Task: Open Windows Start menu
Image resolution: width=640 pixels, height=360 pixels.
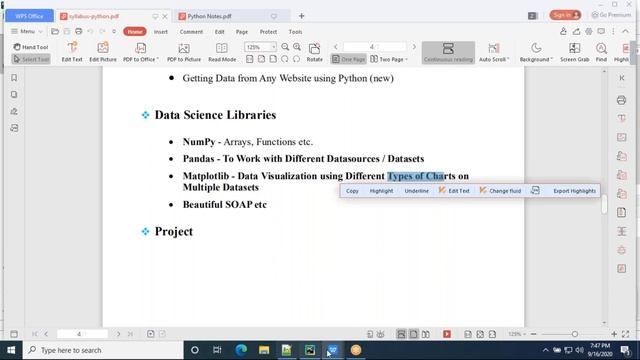Action: [11, 350]
